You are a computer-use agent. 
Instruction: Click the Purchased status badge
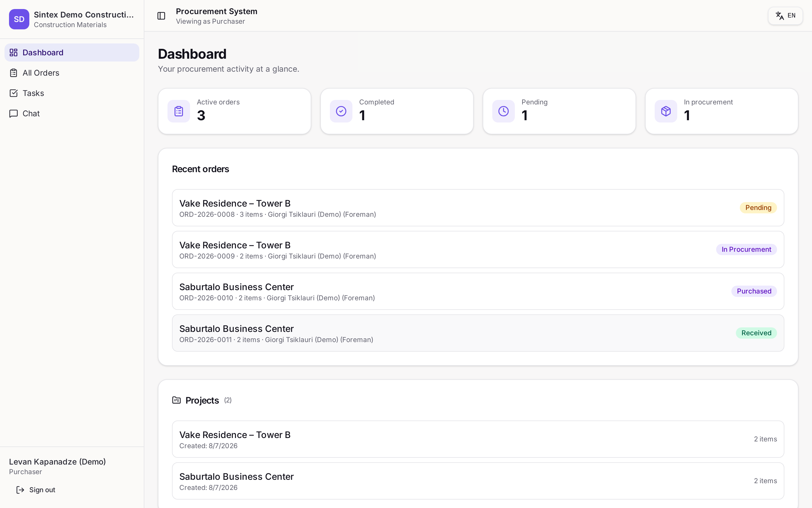[754, 291]
